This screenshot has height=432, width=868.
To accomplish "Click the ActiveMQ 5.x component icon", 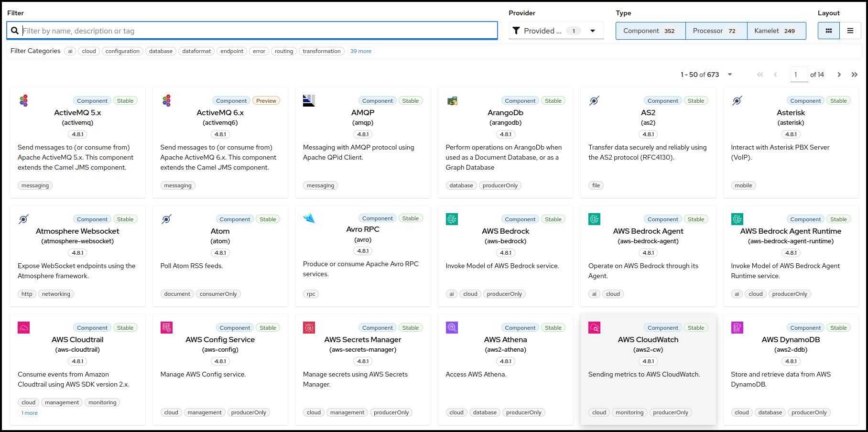I will (x=23, y=100).
